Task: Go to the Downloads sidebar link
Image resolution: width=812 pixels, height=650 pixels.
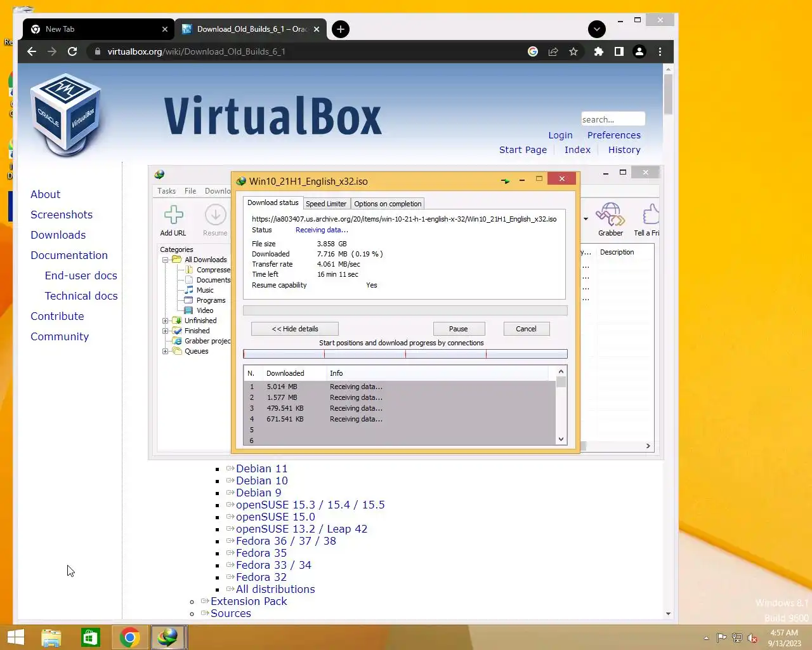Action: click(x=58, y=235)
